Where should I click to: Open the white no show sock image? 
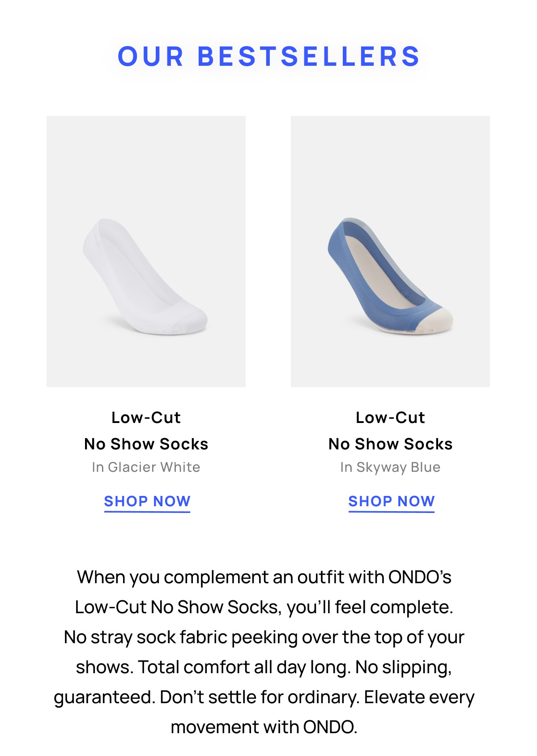coord(146,252)
